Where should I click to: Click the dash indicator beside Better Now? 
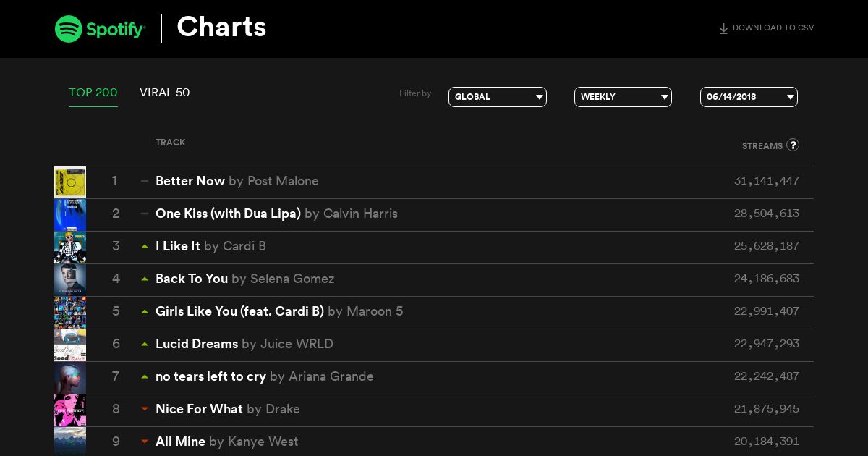[145, 181]
